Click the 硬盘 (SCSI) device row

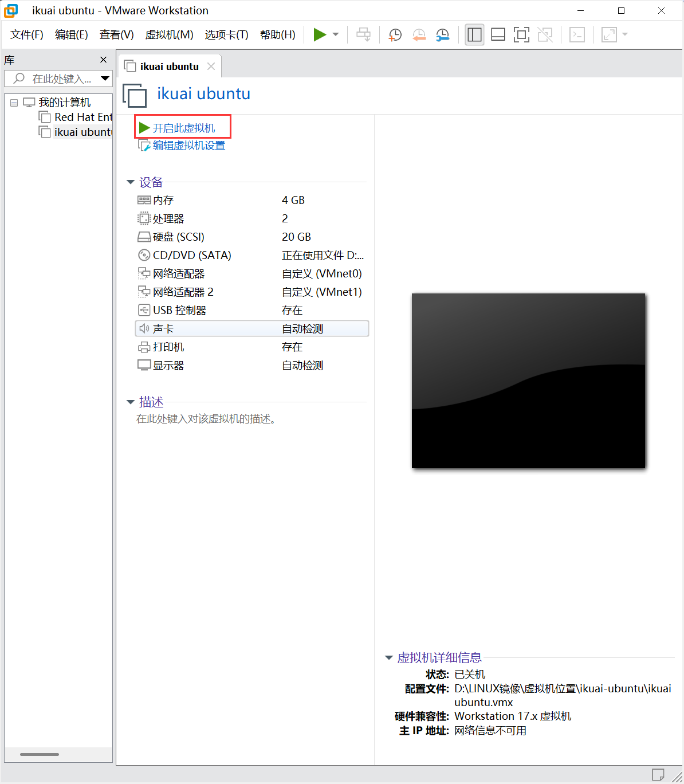pyautogui.click(x=252, y=237)
